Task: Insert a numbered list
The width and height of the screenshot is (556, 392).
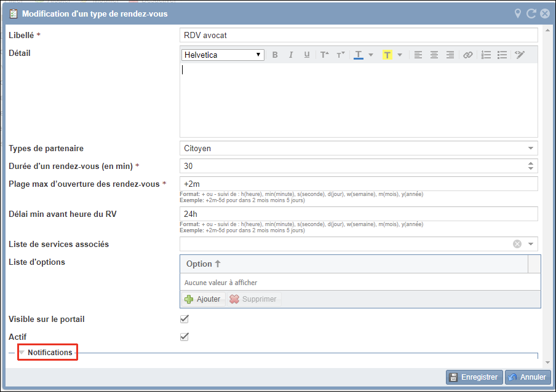Action: 486,55
